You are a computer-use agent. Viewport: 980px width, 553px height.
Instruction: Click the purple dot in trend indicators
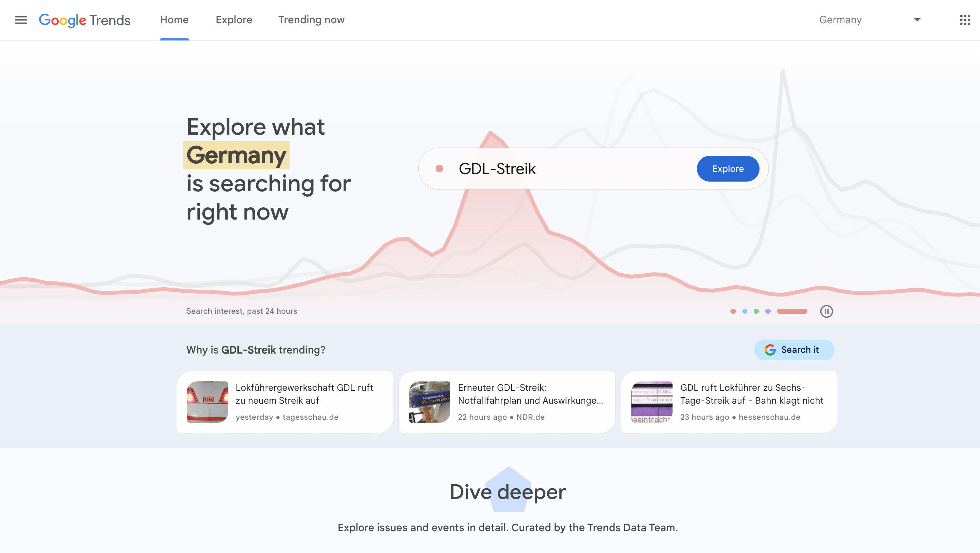tap(767, 311)
